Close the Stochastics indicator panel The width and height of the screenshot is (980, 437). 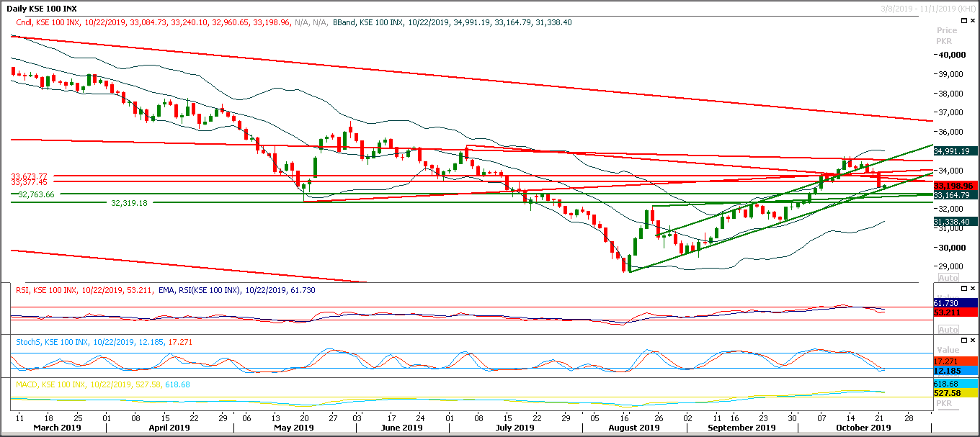pyautogui.click(x=974, y=339)
